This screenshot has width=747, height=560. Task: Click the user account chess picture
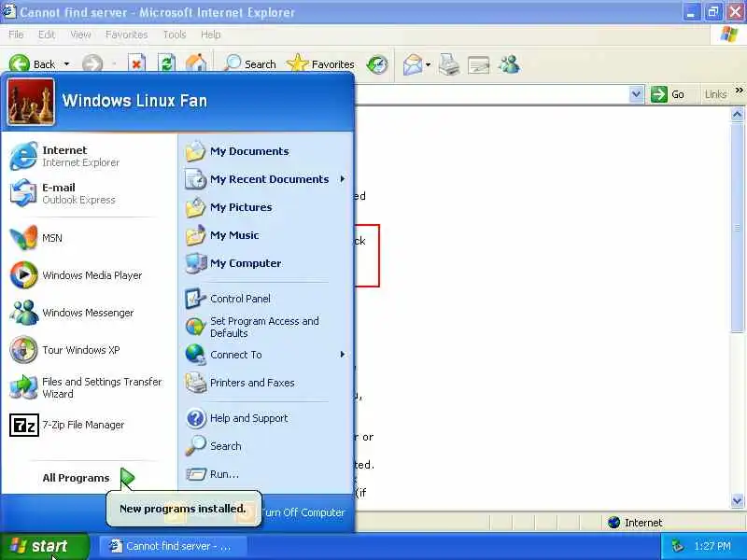[x=31, y=102]
